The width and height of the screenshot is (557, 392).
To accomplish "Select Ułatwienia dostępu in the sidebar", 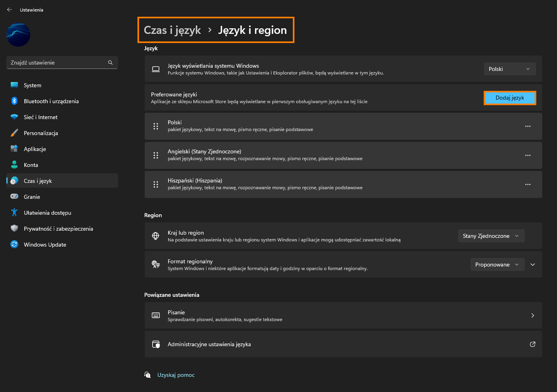I will click(x=62, y=213).
